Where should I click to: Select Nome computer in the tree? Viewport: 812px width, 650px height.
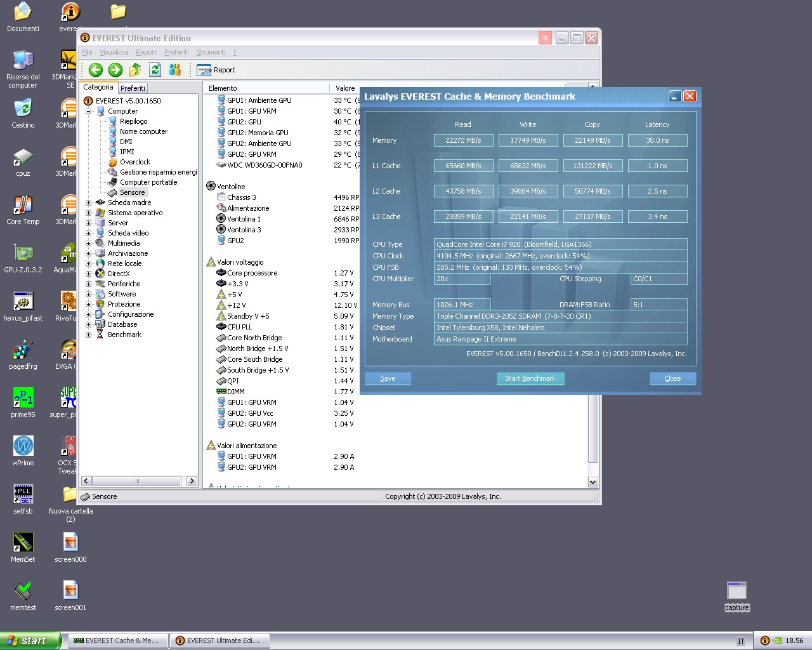point(143,131)
